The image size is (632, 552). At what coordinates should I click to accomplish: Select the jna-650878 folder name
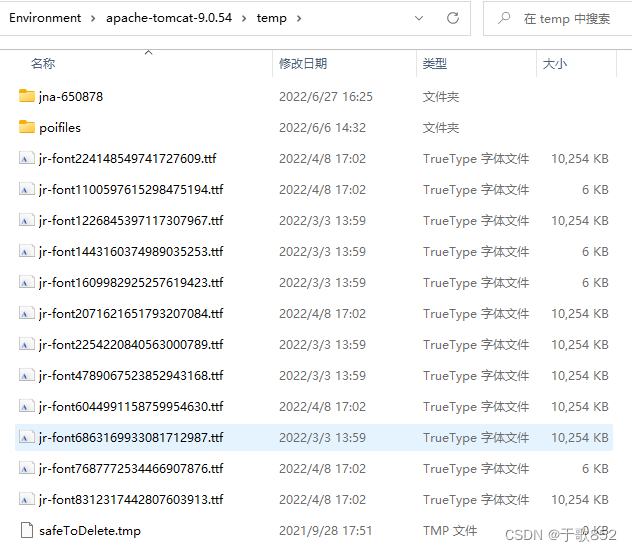(x=71, y=97)
